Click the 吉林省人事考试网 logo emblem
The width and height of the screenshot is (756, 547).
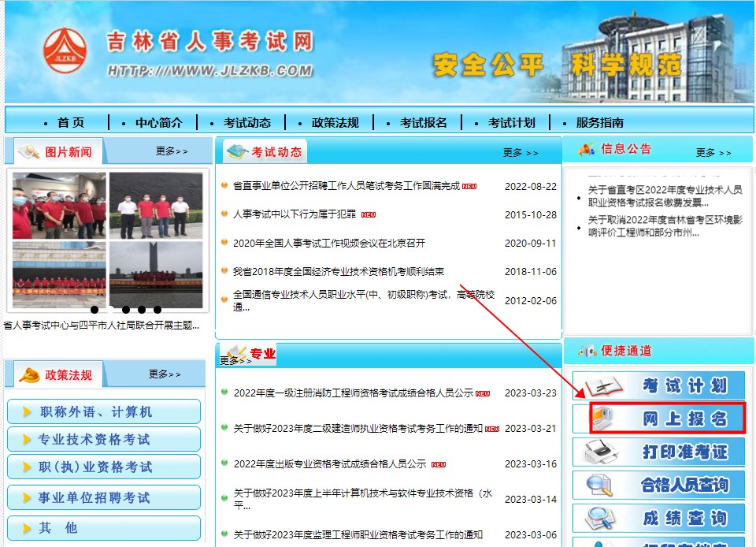pyautogui.click(x=63, y=50)
